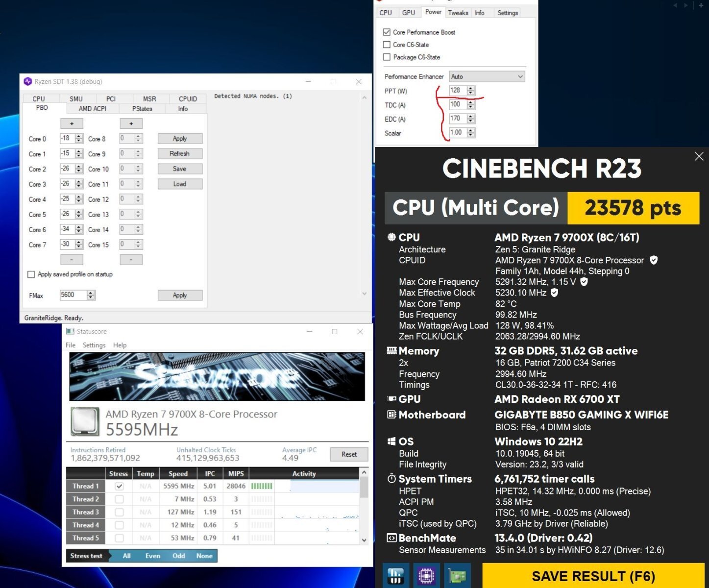The height and width of the screenshot is (588, 709).
Task: Open the AMD ACPI tab
Action: (93, 109)
